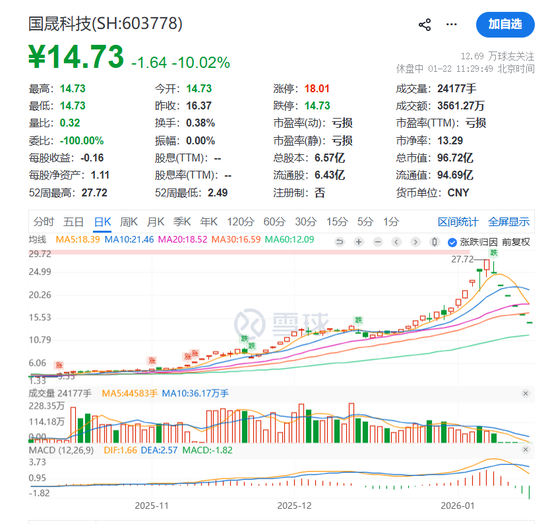Switch to the 五日 chart tab
The width and height of the screenshot is (550, 524).
point(73,222)
